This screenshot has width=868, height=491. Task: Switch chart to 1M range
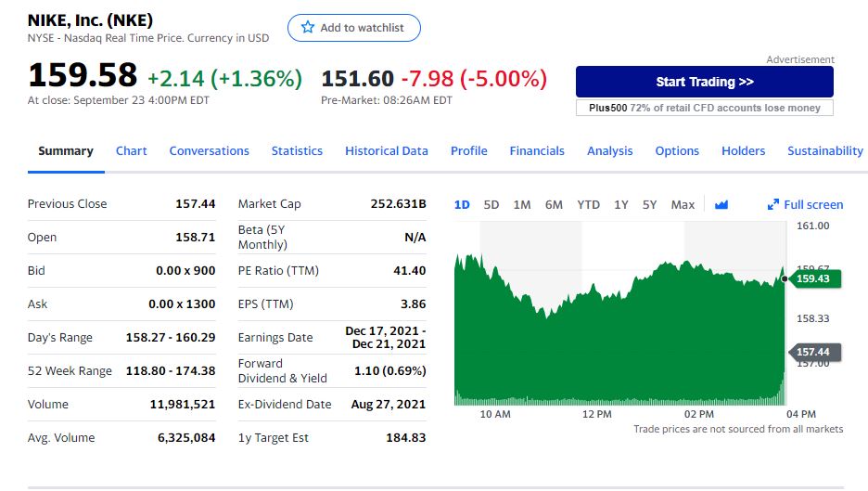coord(521,205)
